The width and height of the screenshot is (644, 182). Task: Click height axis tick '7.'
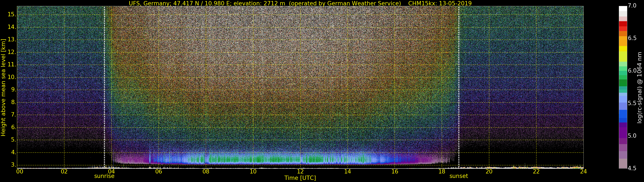tap(13, 115)
